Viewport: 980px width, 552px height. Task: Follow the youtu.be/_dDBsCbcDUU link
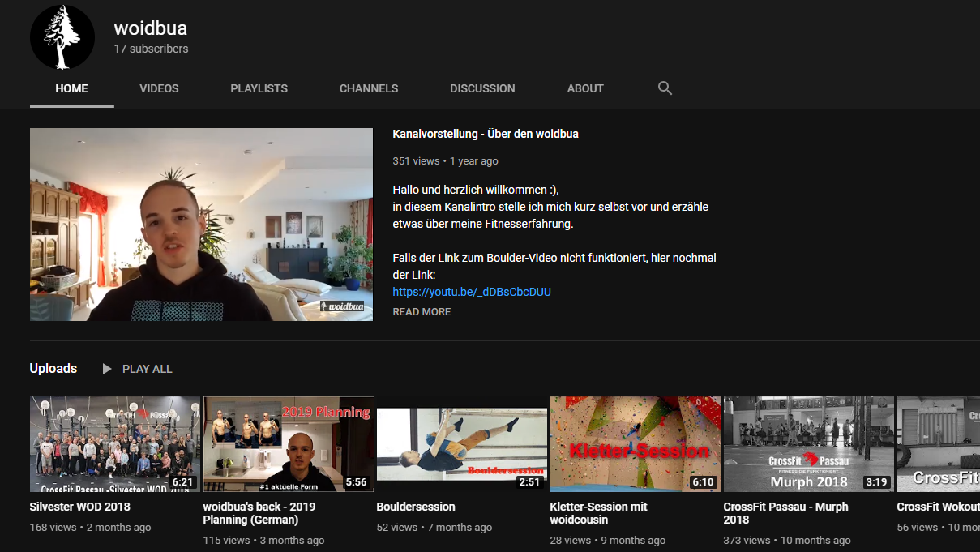(x=472, y=292)
